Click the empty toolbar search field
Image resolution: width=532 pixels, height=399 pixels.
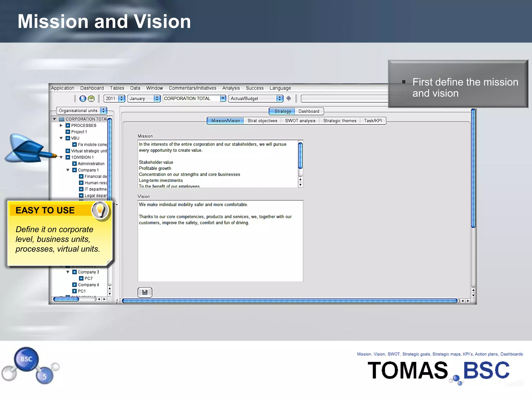344,99
